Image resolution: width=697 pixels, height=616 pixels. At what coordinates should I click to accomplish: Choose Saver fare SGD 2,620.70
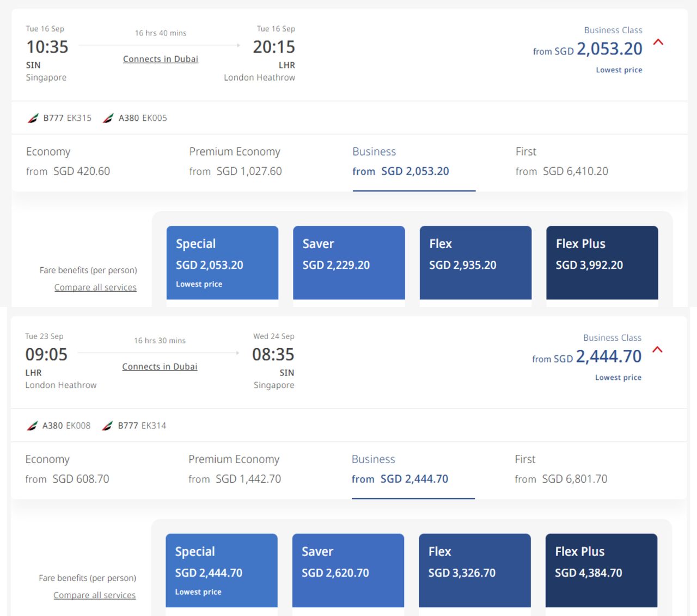[348, 570]
